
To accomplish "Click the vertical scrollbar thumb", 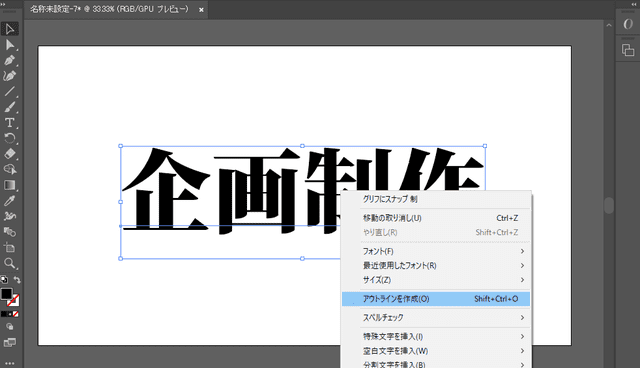I will (609, 205).
